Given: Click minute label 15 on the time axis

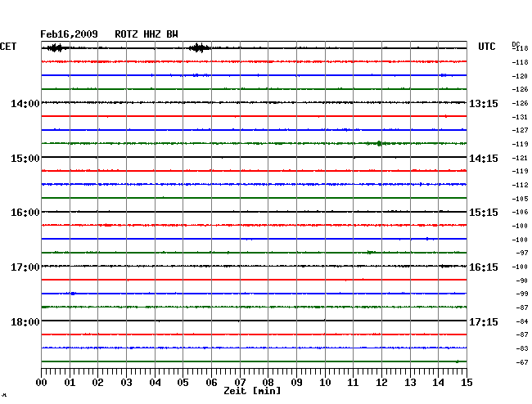Looking at the screenshot, I should point(467,382).
